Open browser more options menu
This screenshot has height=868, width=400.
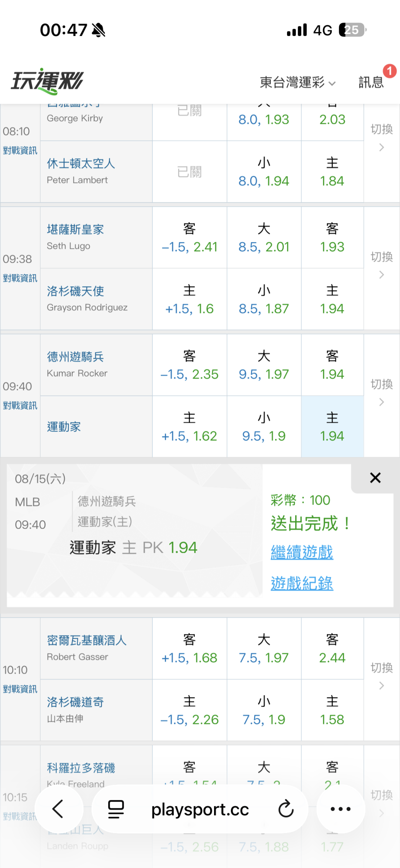click(x=340, y=809)
